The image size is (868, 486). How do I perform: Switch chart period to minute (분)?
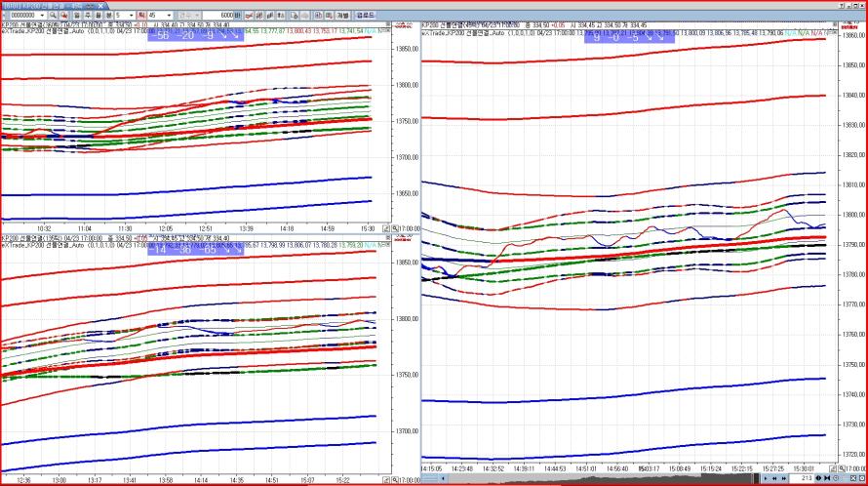pyautogui.click(x=107, y=16)
